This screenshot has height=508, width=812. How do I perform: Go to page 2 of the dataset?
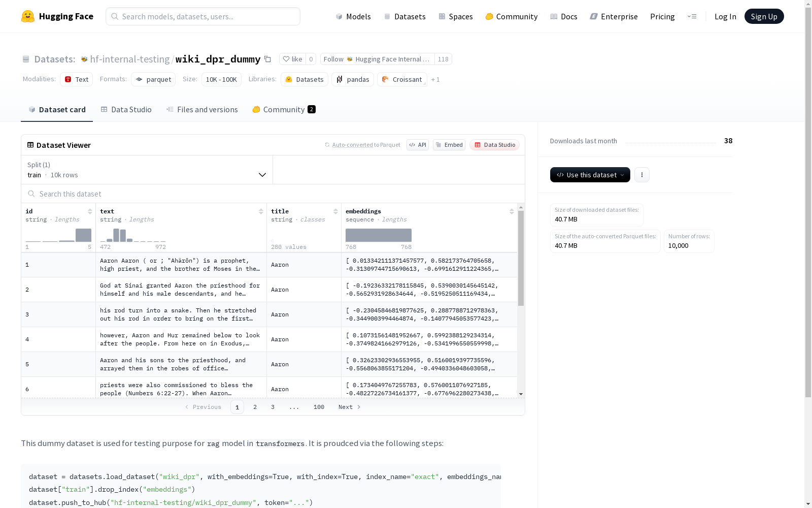click(x=255, y=407)
